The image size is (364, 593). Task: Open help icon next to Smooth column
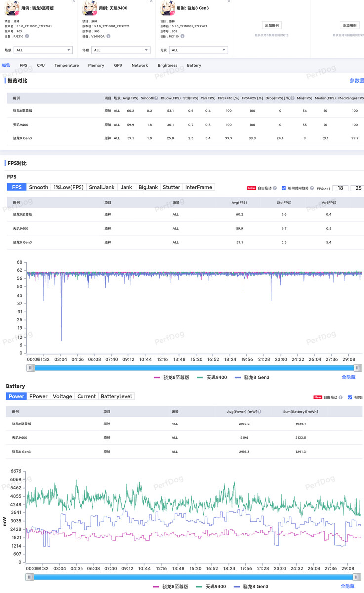coord(156,98)
